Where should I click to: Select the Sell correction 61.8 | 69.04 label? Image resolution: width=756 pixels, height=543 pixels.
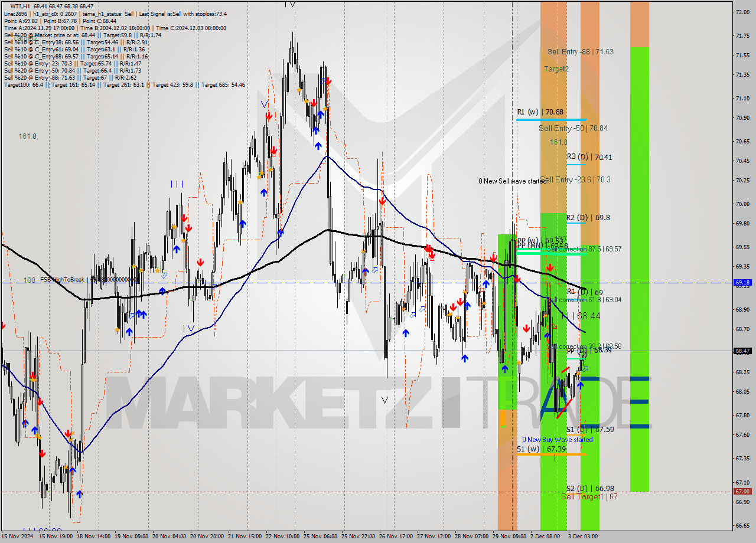point(584,300)
